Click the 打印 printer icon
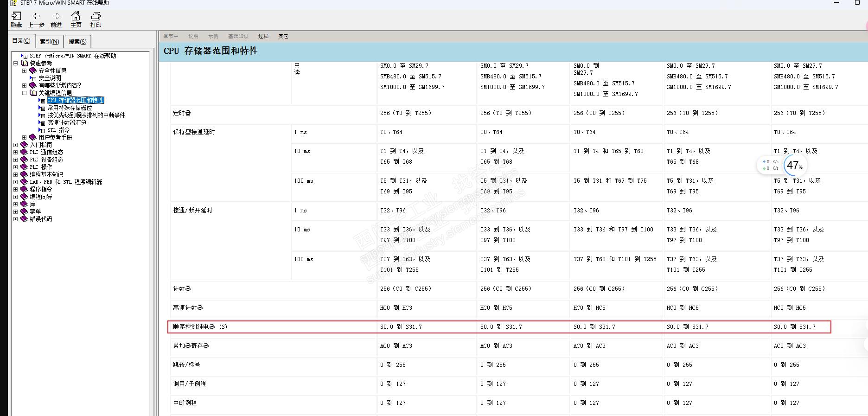Screen dimensions: 868x416 pyautogui.click(x=96, y=16)
